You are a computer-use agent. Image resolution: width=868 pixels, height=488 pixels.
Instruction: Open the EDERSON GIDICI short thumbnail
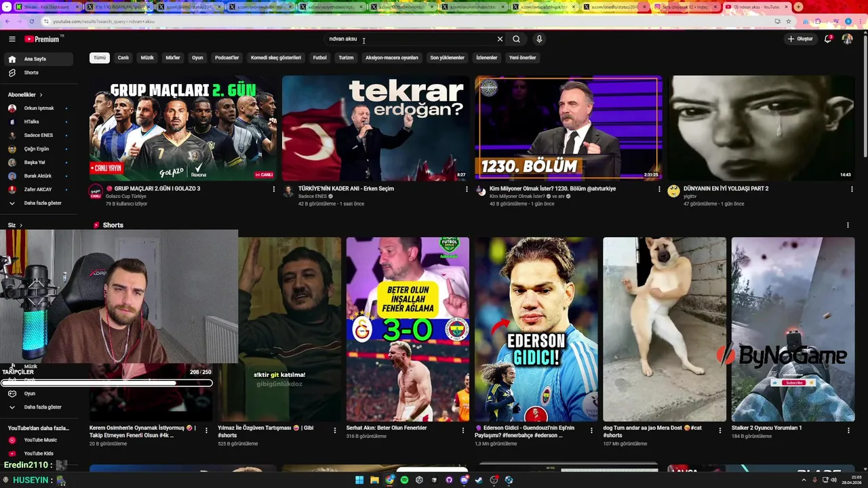[x=536, y=329]
